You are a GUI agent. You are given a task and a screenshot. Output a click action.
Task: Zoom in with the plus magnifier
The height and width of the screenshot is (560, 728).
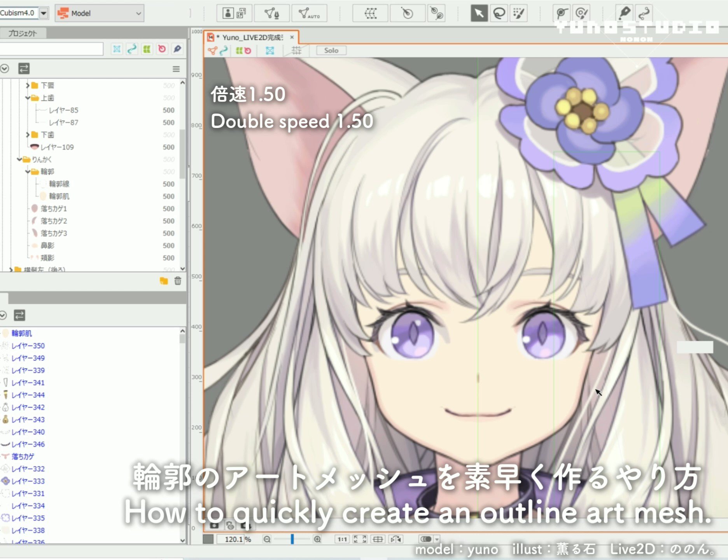tap(317, 539)
